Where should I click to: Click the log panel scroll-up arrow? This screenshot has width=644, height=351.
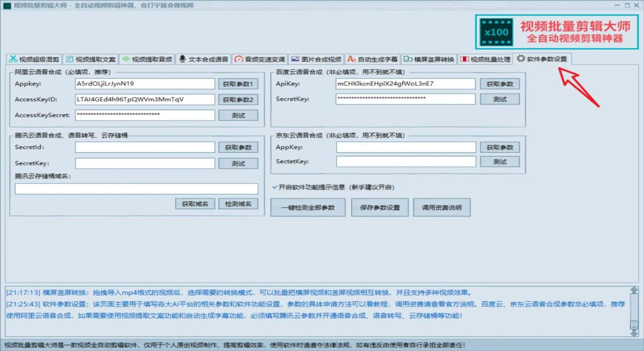click(x=634, y=291)
